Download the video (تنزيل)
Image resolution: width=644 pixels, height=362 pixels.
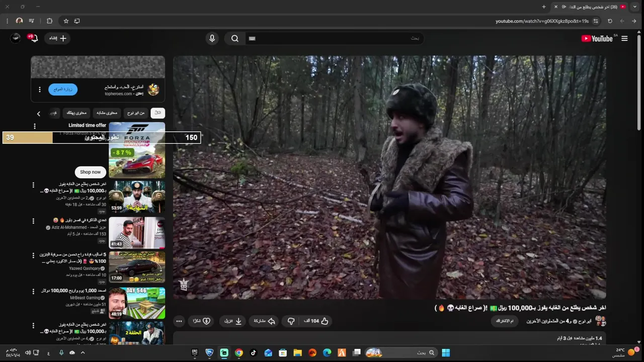[233, 321]
